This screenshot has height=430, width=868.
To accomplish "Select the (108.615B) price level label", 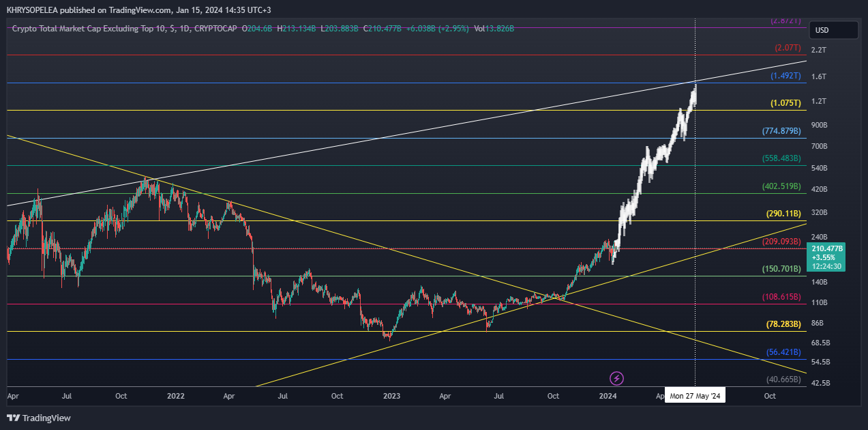I will [x=781, y=298].
